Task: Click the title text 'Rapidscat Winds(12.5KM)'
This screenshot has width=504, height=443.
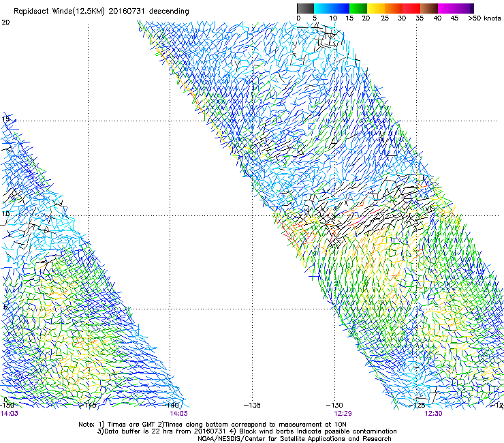Action: point(59,12)
